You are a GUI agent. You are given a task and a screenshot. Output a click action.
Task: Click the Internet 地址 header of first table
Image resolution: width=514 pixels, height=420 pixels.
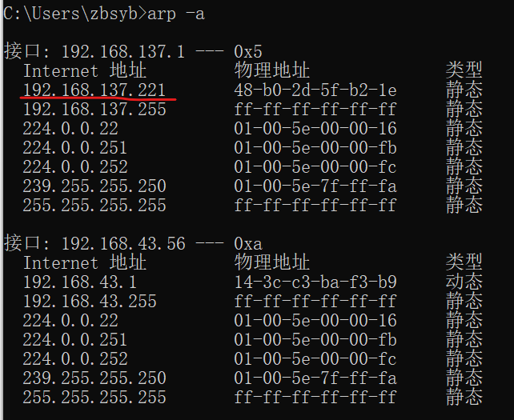coord(84,70)
